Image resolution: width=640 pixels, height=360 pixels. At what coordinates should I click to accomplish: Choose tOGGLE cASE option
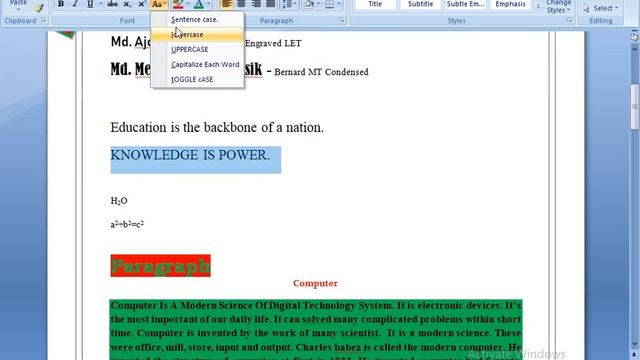[x=197, y=80]
